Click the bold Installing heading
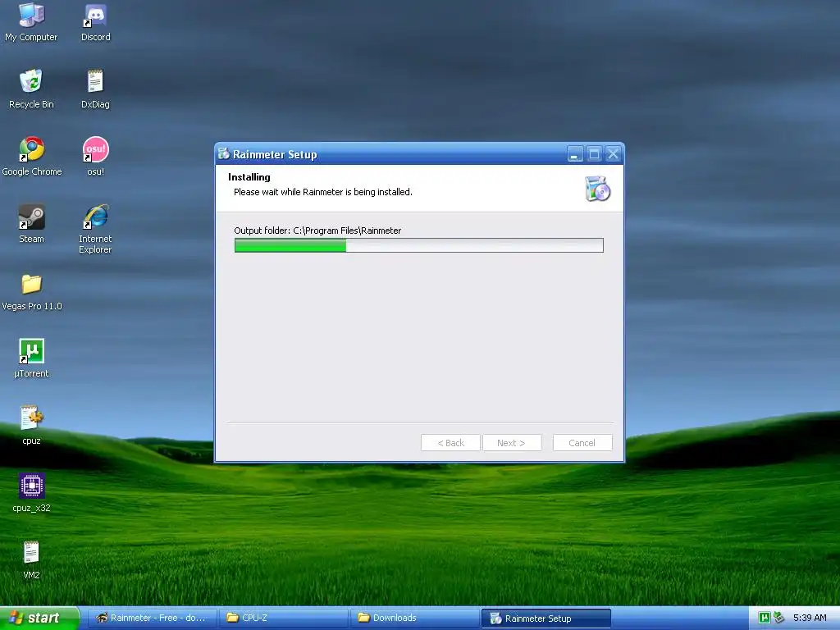Viewport: 840px width, 630px height. tap(249, 177)
